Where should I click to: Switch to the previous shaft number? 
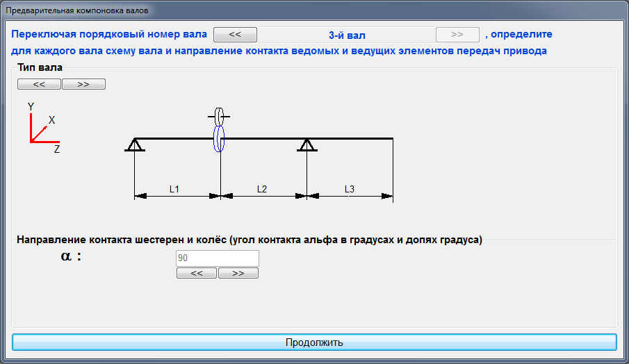point(235,35)
